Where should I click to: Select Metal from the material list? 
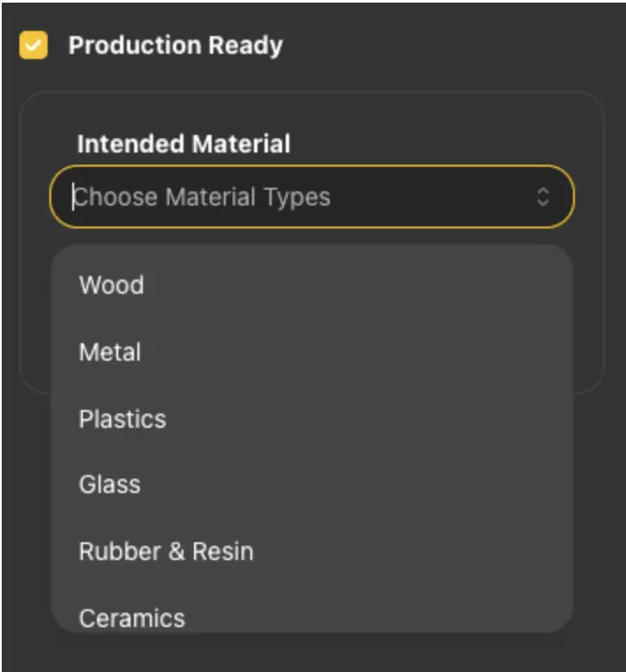pyautogui.click(x=110, y=352)
